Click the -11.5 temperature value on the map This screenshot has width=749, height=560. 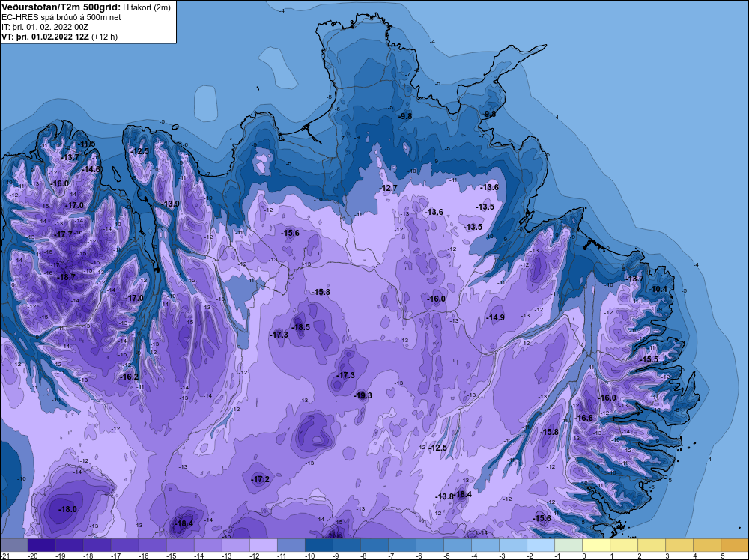coord(86,144)
